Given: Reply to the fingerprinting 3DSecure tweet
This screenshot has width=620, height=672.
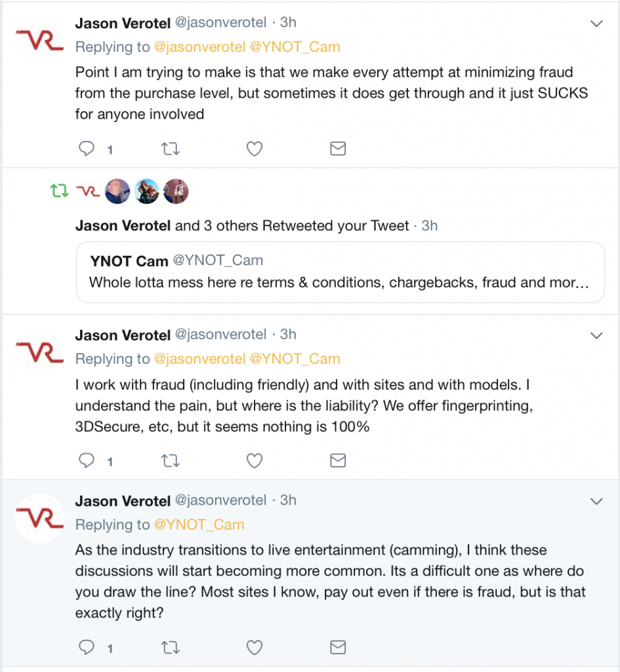Looking at the screenshot, I should tap(87, 460).
